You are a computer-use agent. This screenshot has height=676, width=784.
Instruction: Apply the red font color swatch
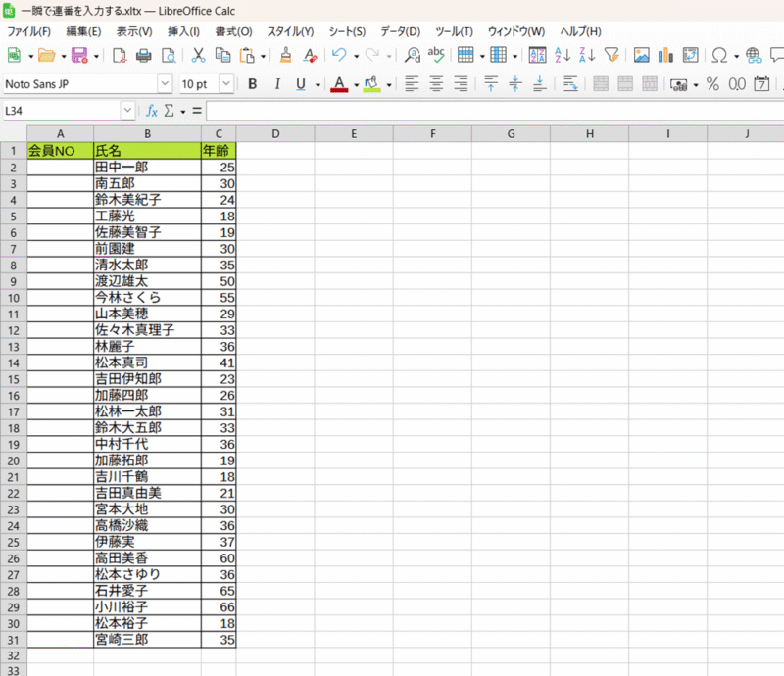point(339,84)
